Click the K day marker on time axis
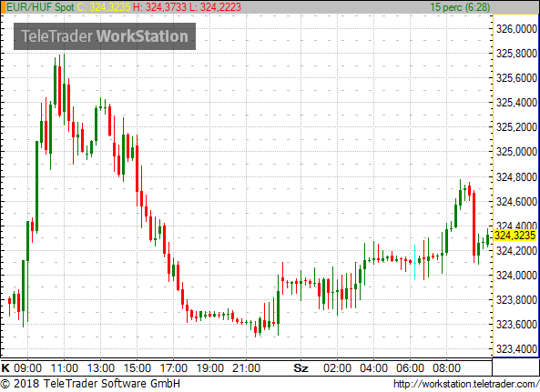Viewport: 540px width, 392px height. click(x=5, y=368)
